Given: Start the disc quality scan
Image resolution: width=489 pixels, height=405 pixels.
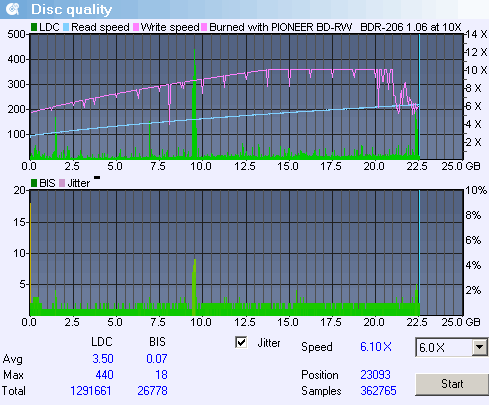Looking at the screenshot, I should (x=452, y=384).
